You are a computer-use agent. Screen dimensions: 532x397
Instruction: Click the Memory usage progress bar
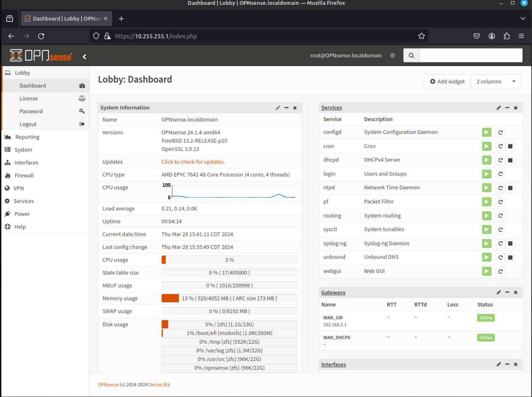(229, 298)
